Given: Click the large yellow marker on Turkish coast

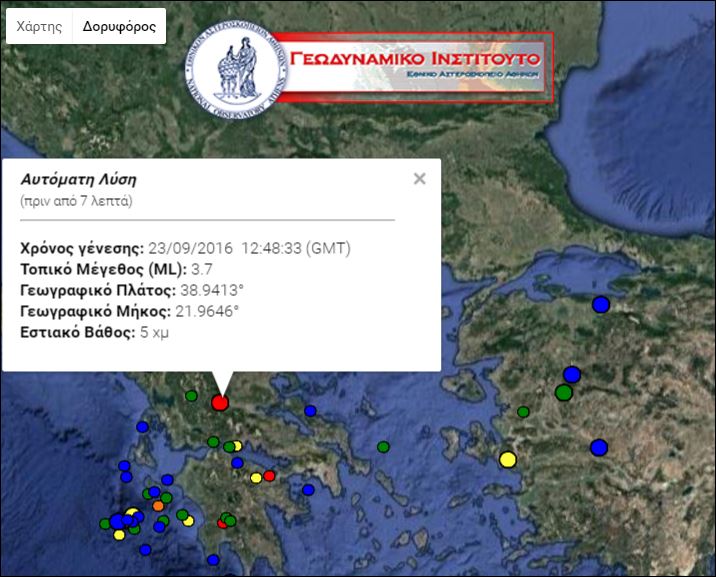Looking at the screenshot, I should pos(507,459).
